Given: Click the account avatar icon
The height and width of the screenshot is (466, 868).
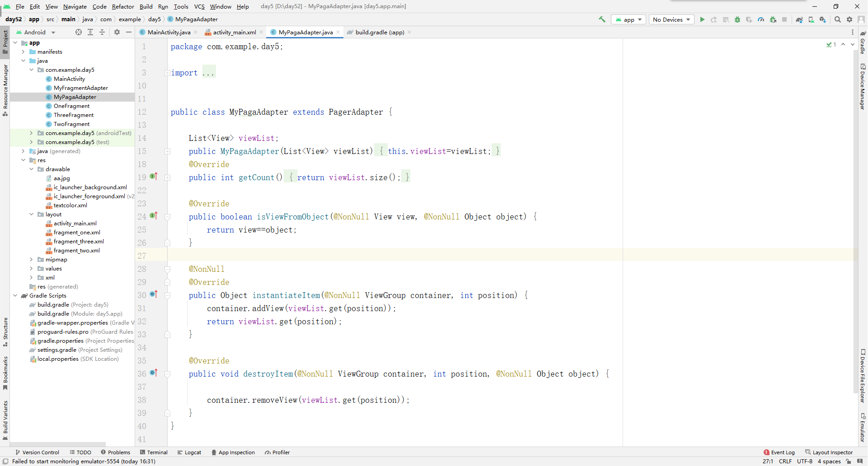Looking at the screenshot, I should [x=861, y=19].
